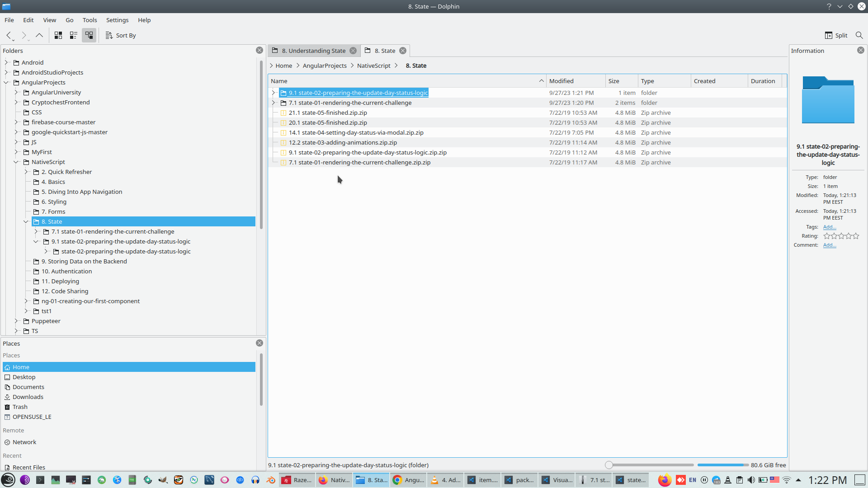Open Firefox from the taskbar tray
This screenshot has height=488, width=868.
[x=664, y=480]
